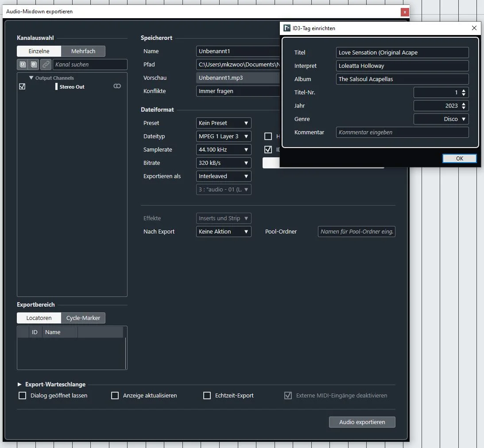484x448 pixels.
Task: Click the Kommentar input field
Action: (402, 132)
